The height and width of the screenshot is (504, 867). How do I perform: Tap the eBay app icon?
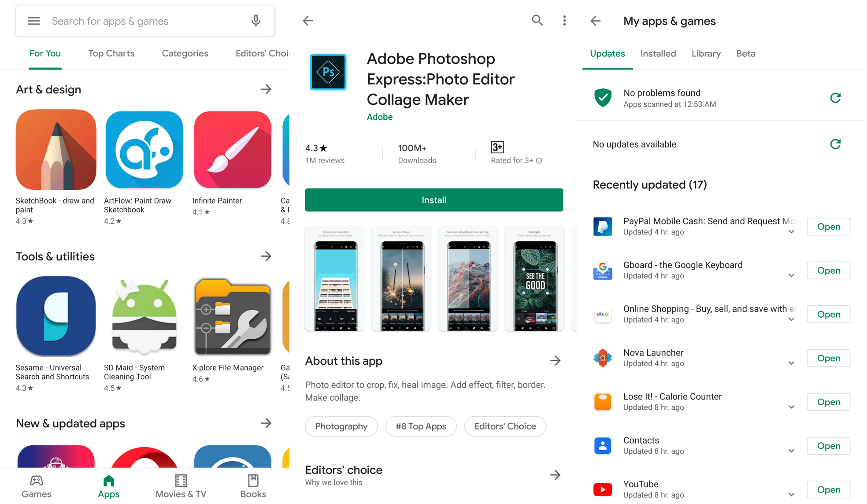(603, 314)
